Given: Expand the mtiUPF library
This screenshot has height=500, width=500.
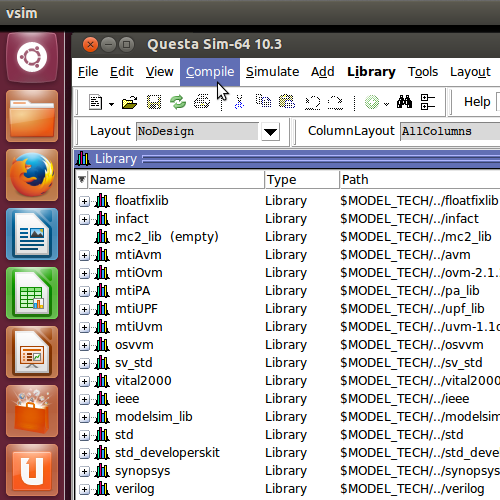Looking at the screenshot, I should pyautogui.click(x=84, y=309).
